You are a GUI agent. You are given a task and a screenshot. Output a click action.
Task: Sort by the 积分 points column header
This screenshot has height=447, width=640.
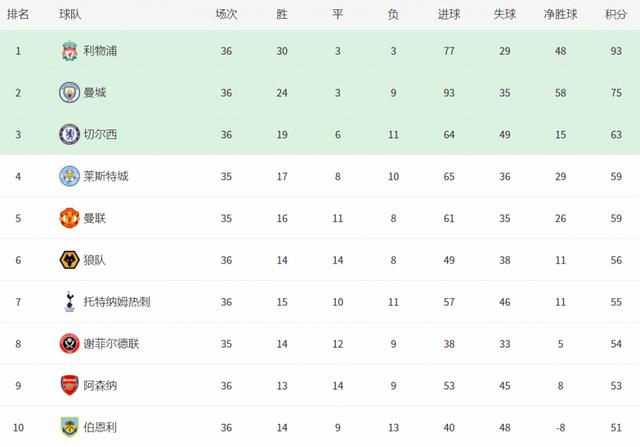pyautogui.click(x=616, y=14)
